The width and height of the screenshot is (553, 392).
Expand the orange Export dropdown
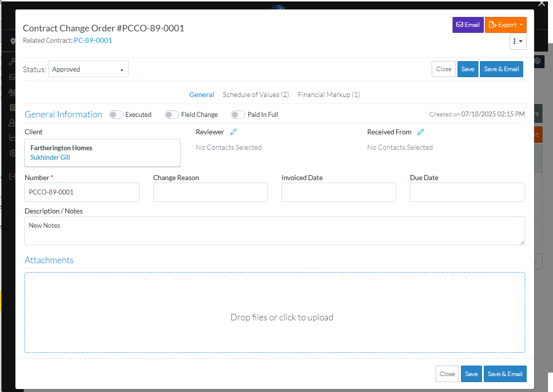click(x=505, y=25)
